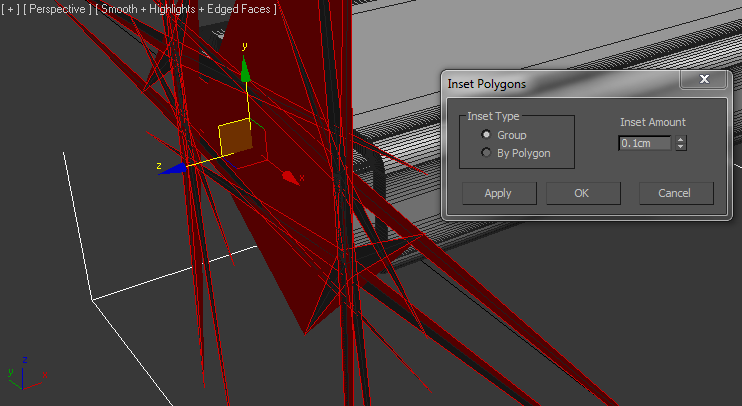
Task: Open the Smooth + Highlights shading menu
Action: 186,9
